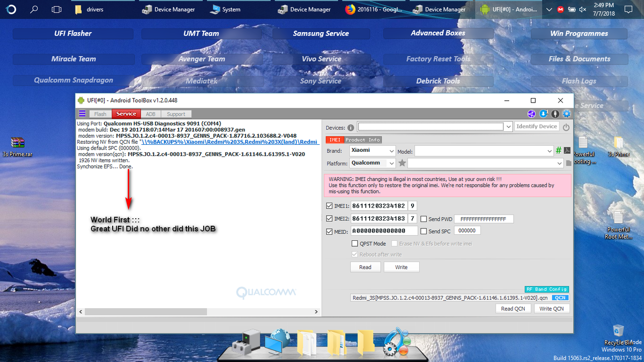The height and width of the screenshot is (362, 644).
Task: Open the UFI Flasher desktop shortcut bar
Action: [73, 34]
